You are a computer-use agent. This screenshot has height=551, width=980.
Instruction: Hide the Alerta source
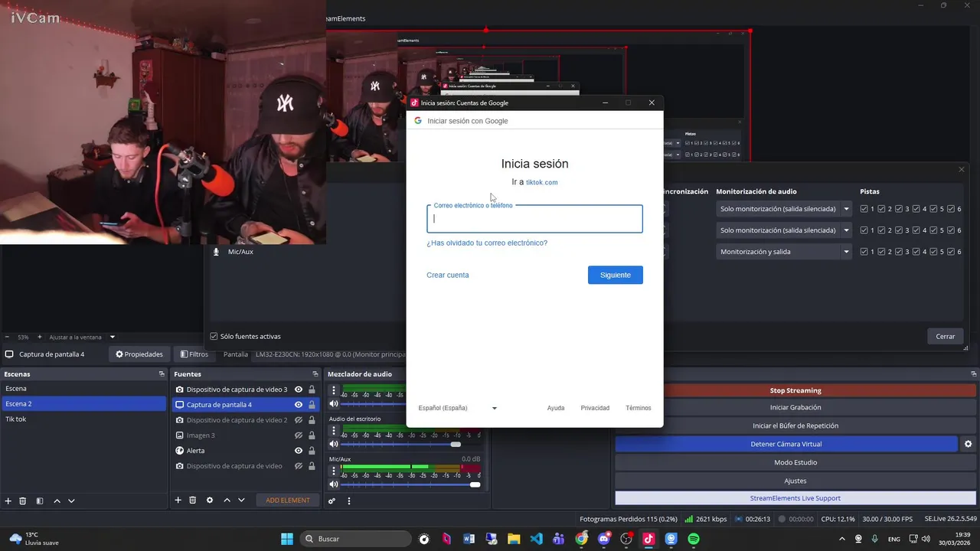pyautogui.click(x=299, y=451)
